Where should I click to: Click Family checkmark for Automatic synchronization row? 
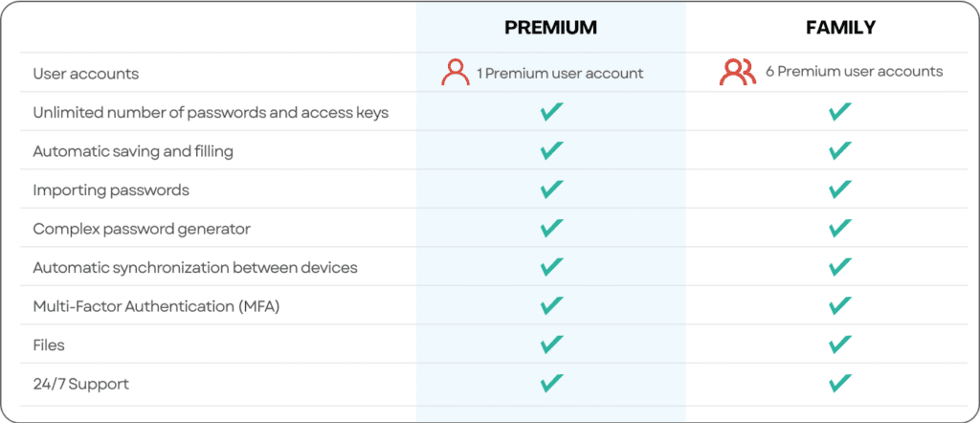click(x=839, y=267)
